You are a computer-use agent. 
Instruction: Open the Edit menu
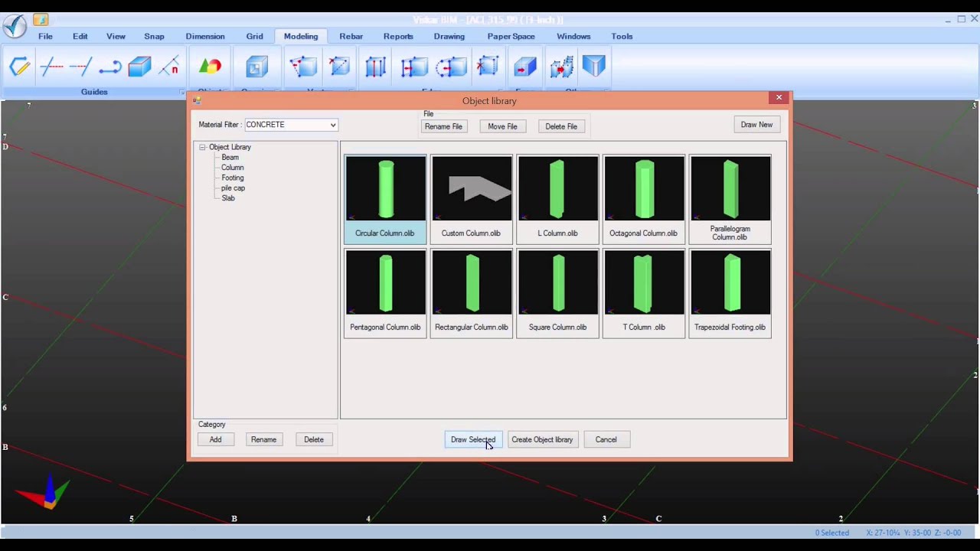point(80,36)
